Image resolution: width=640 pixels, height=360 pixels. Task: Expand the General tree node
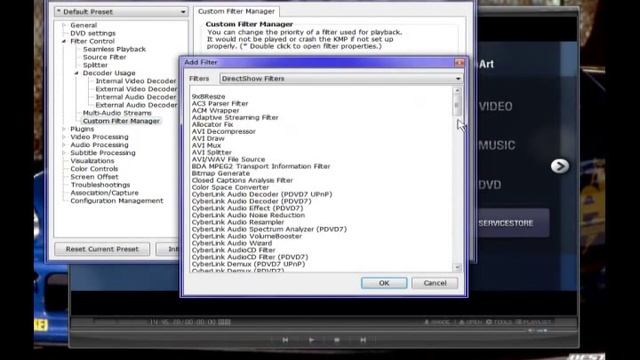(x=64, y=25)
